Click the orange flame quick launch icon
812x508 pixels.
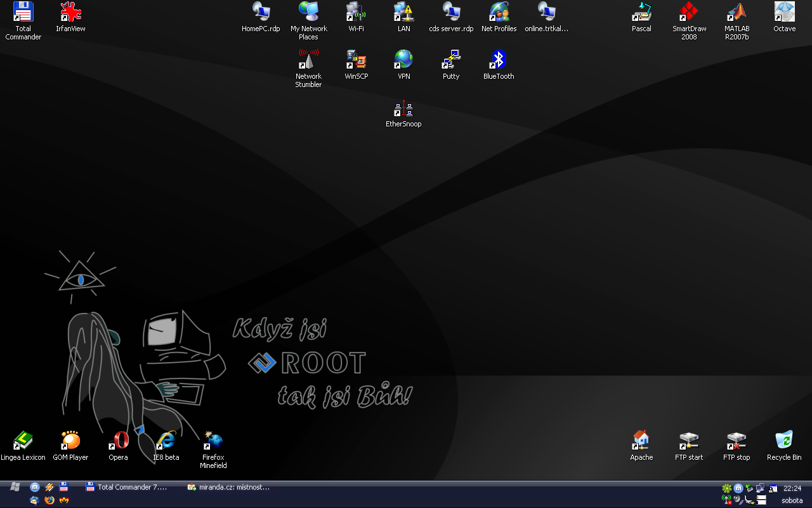tap(63, 500)
